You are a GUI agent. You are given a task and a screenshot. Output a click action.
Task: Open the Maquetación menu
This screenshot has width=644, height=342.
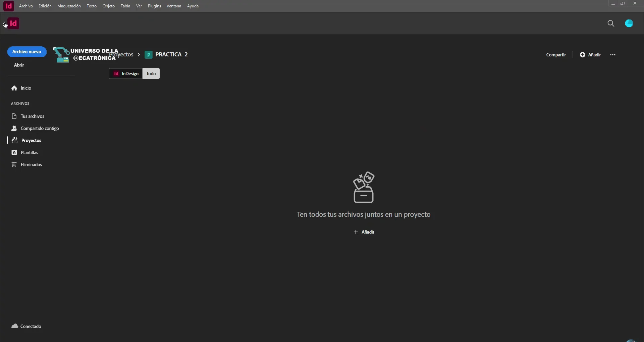pyautogui.click(x=69, y=6)
